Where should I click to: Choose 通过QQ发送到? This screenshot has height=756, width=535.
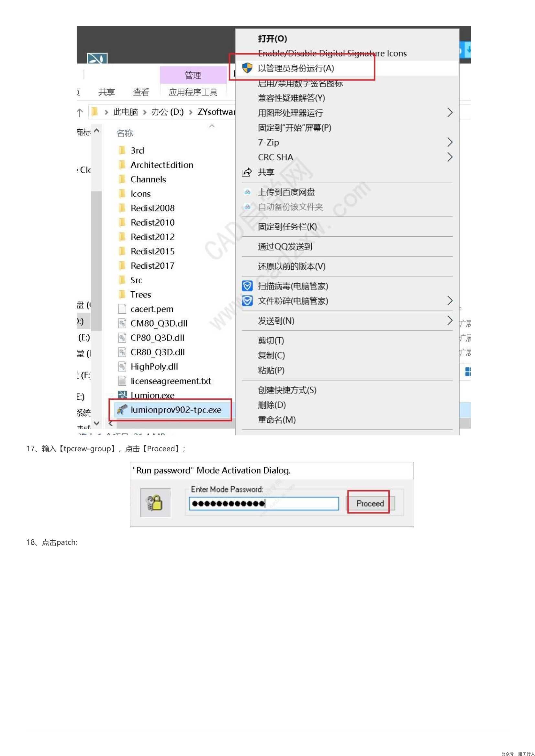coord(285,246)
